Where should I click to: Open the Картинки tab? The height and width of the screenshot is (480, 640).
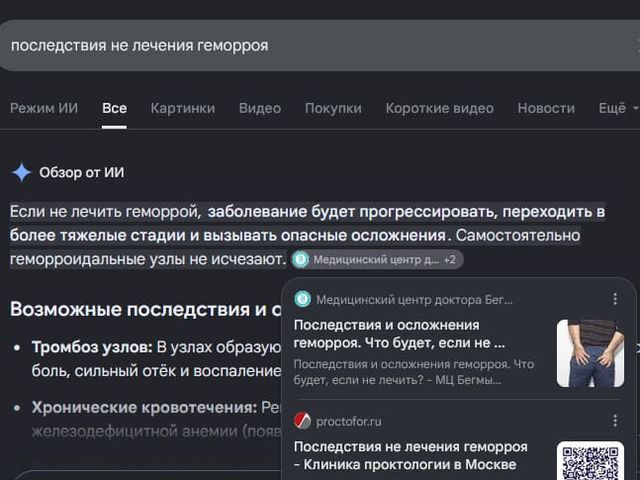coord(182,108)
